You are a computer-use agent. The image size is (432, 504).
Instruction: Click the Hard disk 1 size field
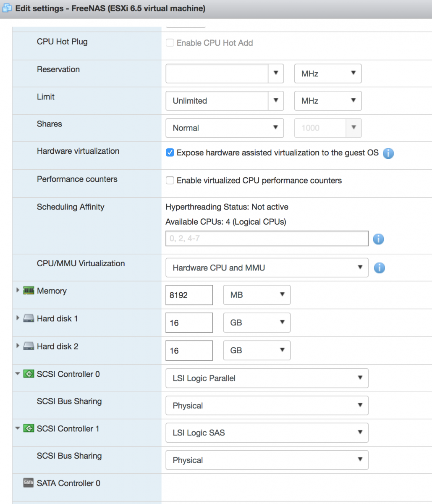(189, 323)
